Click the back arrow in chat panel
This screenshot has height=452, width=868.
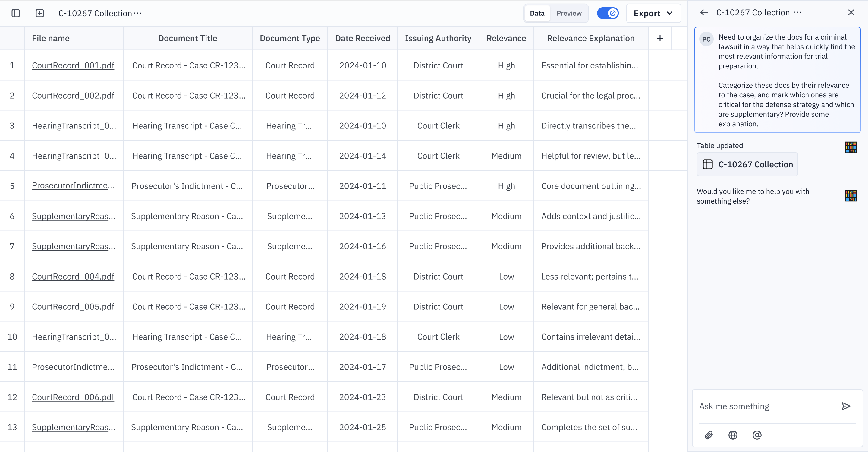click(703, 12)
